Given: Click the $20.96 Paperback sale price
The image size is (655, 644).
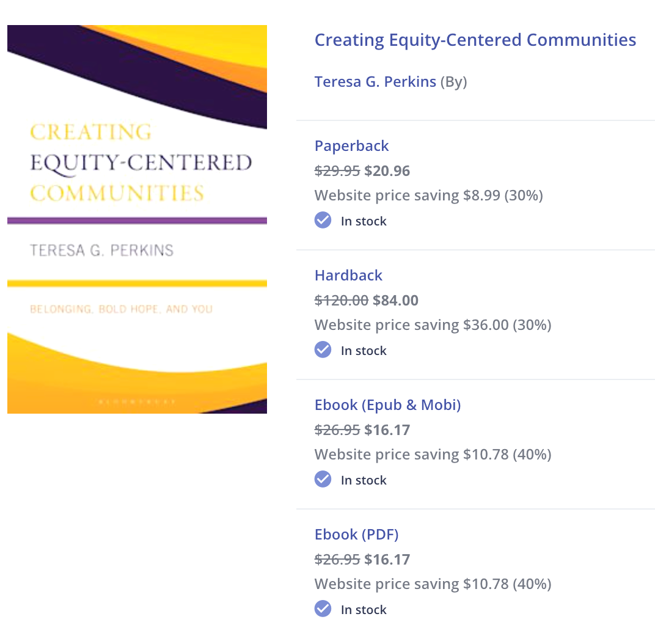Looking at the screenshot, I should [x=387, y=171].
